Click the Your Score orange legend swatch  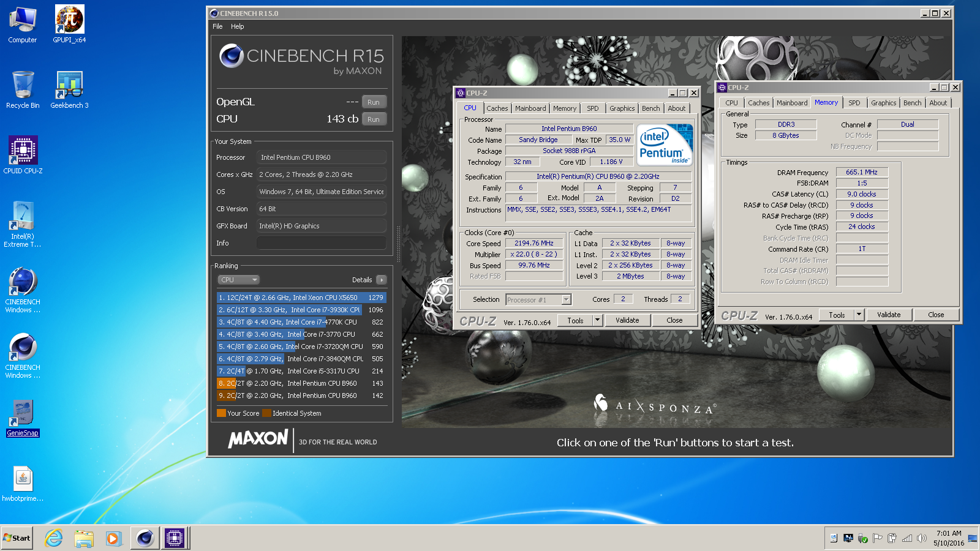[222, 413]
